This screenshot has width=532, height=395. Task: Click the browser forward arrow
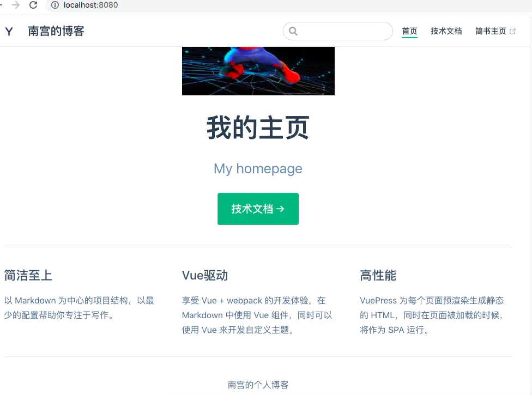[16, 5]
